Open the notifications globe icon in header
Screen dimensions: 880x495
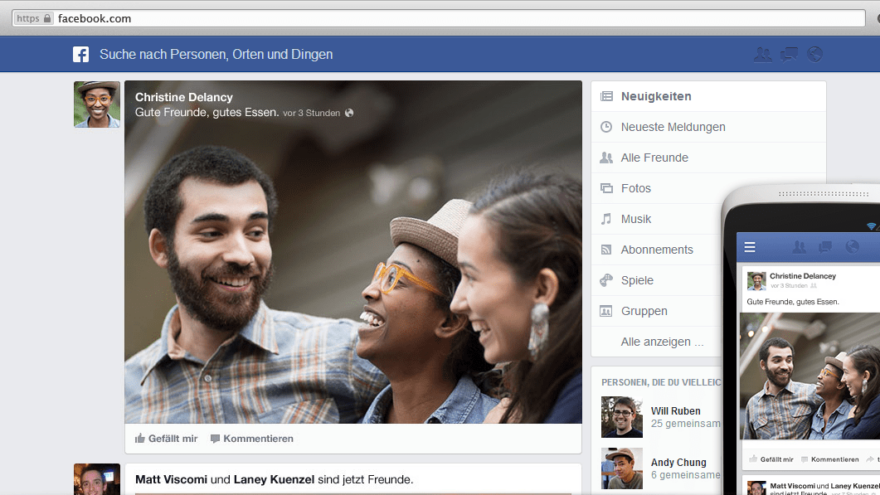pyautogui.click(x=815, y=54)
